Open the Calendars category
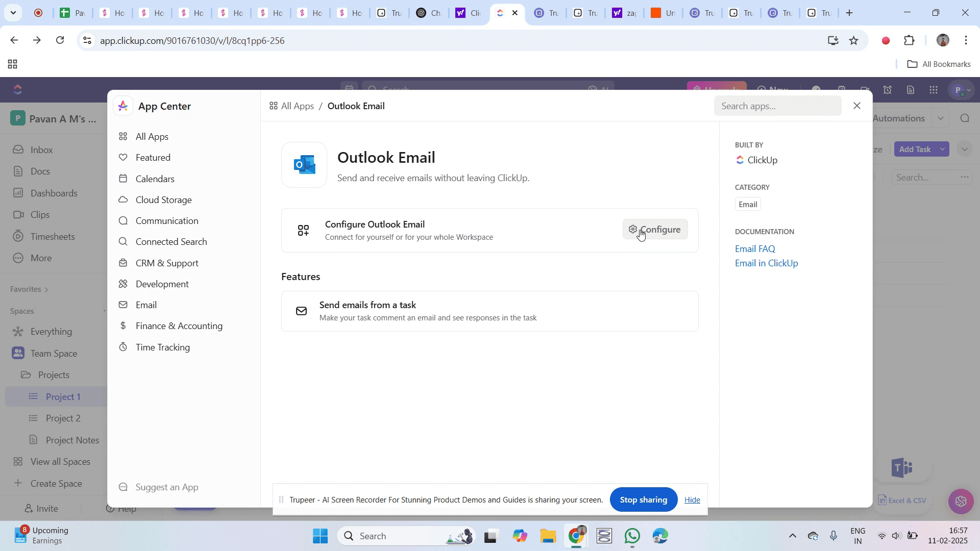980x551 pixels. pos(155,179)
